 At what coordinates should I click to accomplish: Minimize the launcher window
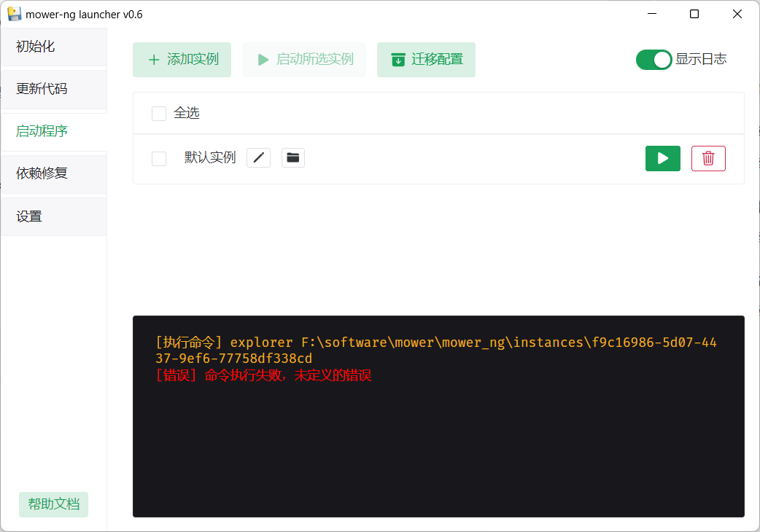(x=652, y=14)
